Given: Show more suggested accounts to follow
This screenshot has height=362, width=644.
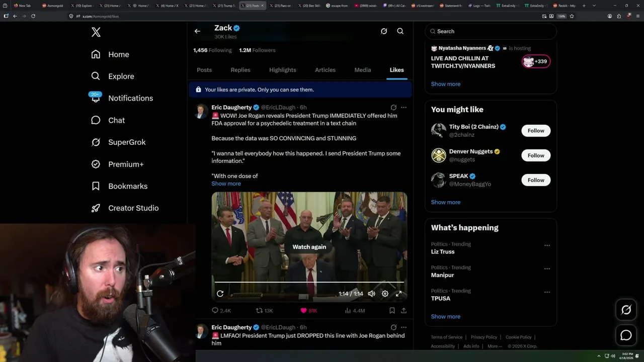Looking at the screenshot, I should click(x=445, y=202).
